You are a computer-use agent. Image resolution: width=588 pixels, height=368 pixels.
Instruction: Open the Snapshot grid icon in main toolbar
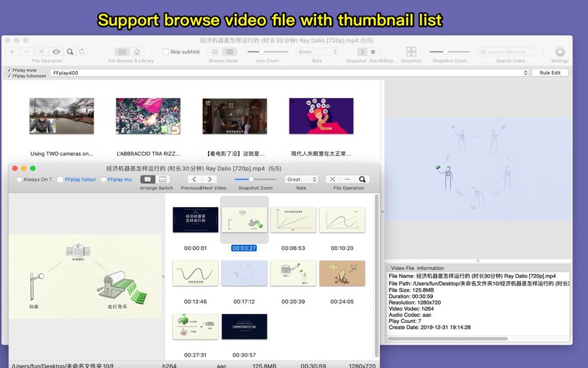click(412, 51)
